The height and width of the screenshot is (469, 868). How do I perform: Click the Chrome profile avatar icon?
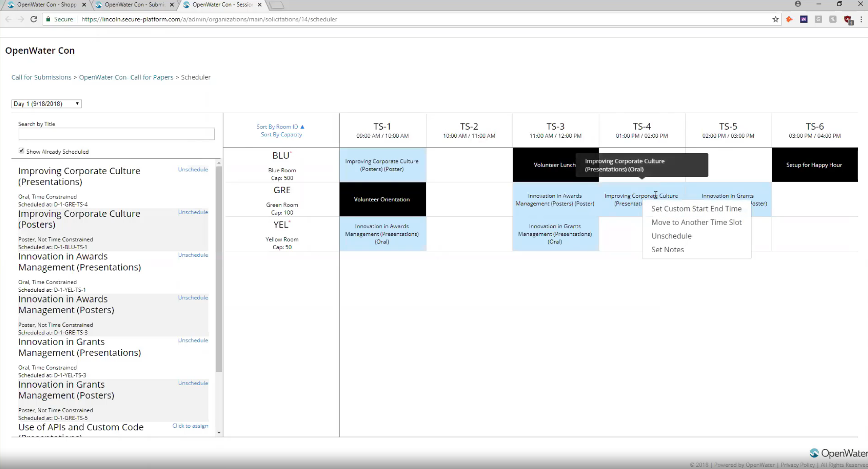[798, 4]
